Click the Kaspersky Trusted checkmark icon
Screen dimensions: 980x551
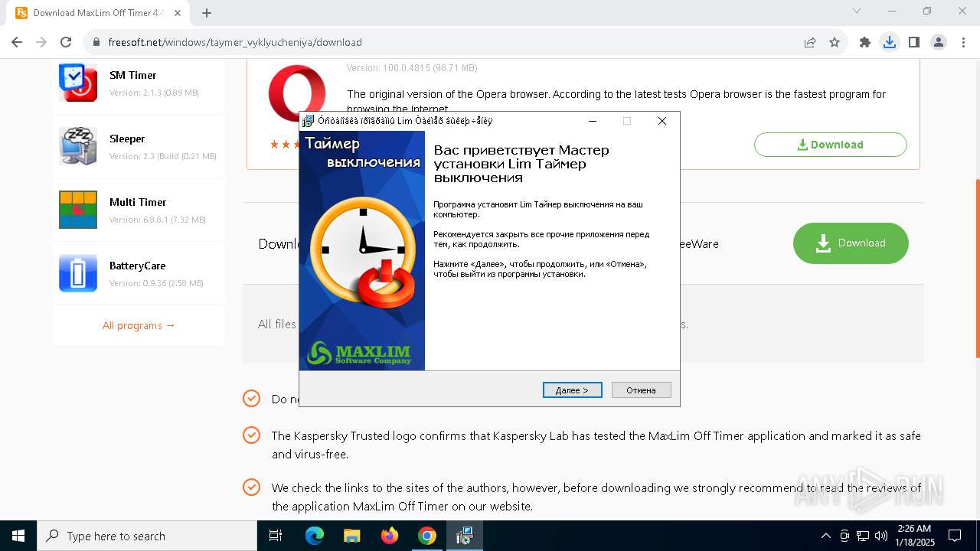click(x=251, y=435)
